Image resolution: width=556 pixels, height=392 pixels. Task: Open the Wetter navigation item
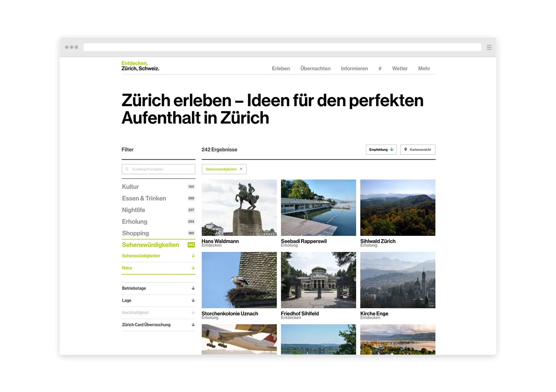(400, 69)
